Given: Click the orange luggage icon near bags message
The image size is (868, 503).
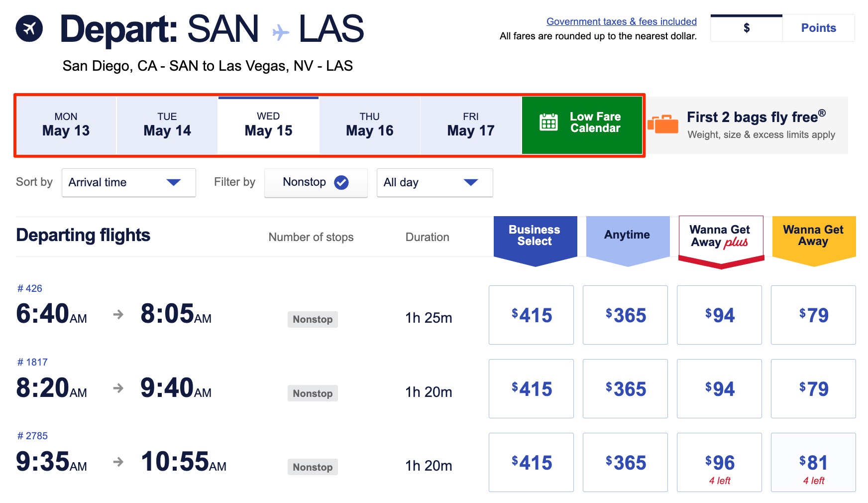Looking at the screenshot, I should pyautogui.click(x=664, y=124).
